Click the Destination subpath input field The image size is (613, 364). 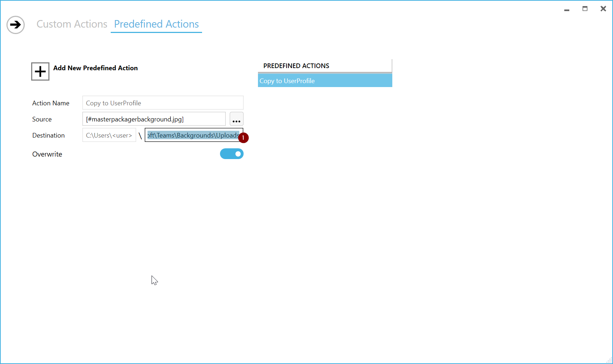(x=194, y=135)
